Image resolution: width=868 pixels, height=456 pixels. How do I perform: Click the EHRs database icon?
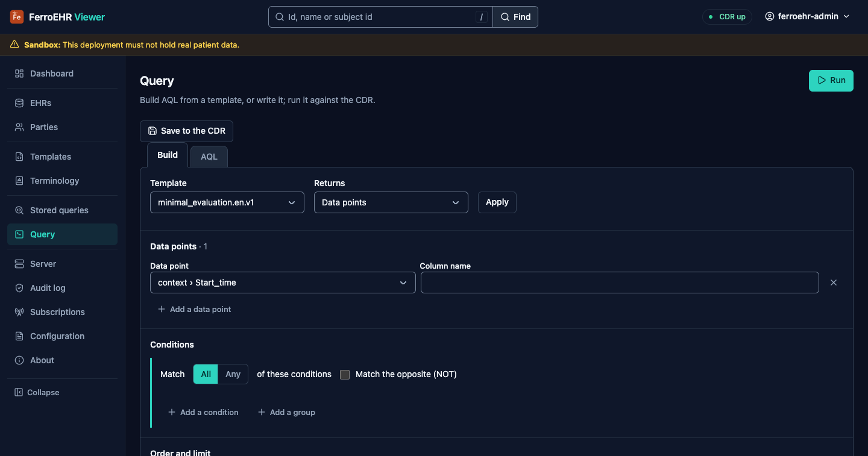(x=19, y=103)
